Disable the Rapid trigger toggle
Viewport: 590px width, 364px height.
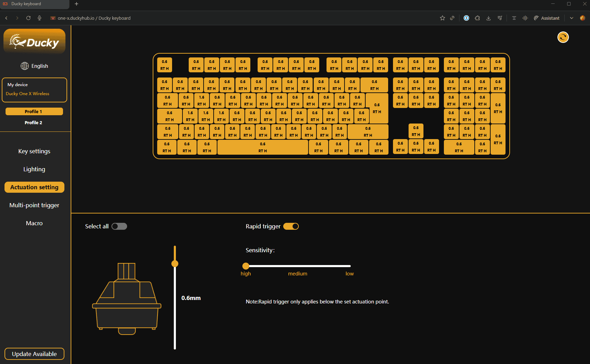(x=291, y=226)
